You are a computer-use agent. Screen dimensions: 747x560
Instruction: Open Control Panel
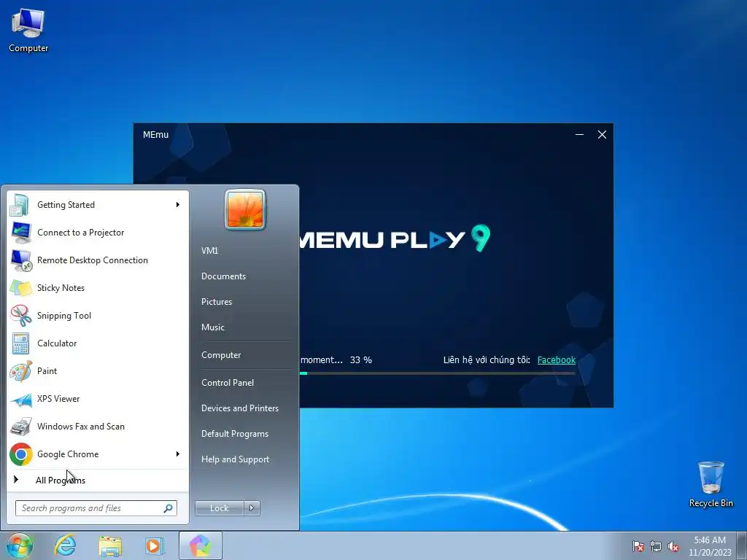coord(228,383)
